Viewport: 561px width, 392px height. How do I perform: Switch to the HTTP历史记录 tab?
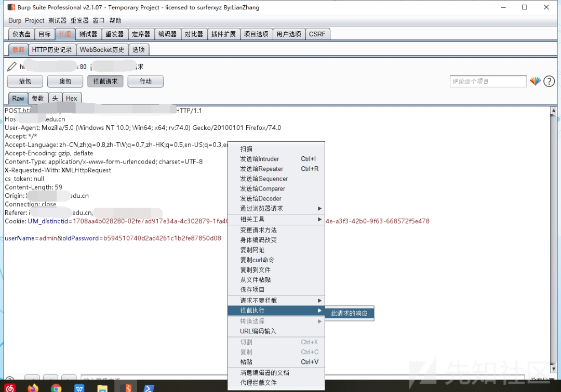click(x=52, y=50)
